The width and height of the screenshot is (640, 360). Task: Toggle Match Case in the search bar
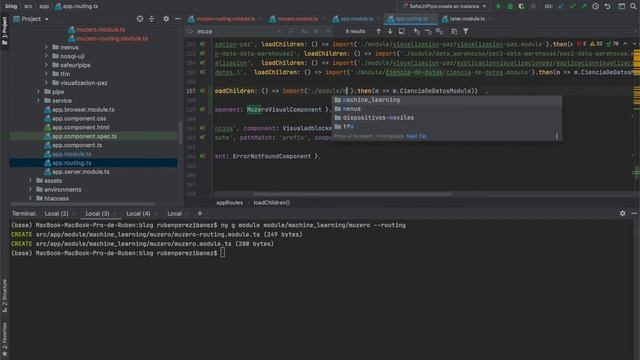click(304, 31)
